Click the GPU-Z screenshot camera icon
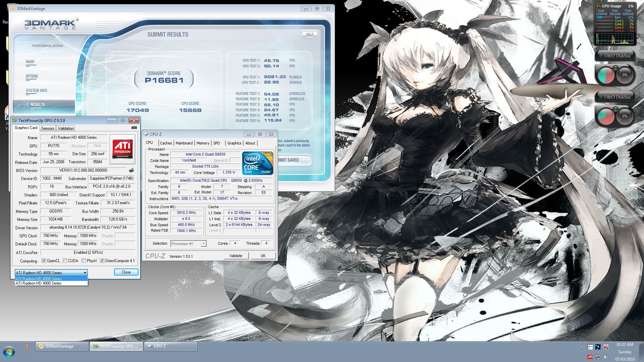Viewport: 644px width, 362px height. [134, 128]
